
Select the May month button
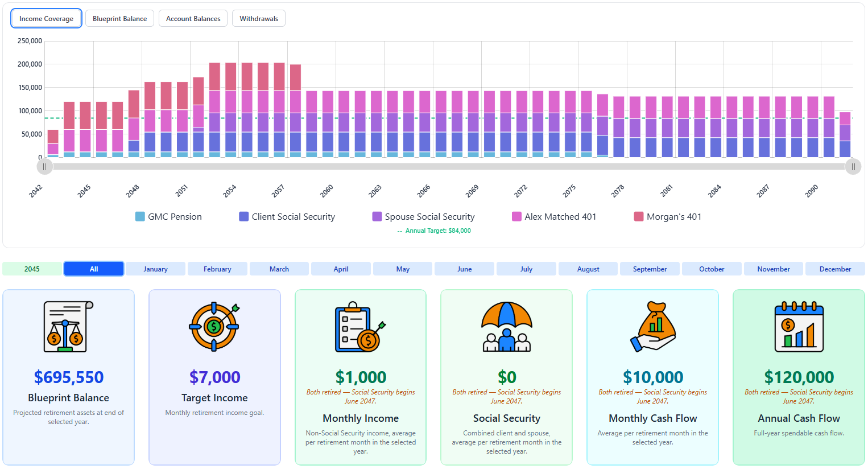(403, 269)
